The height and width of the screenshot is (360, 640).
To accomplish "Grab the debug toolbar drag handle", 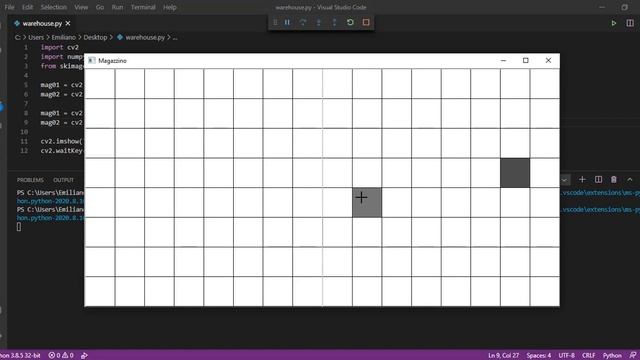I will (275, 22).
